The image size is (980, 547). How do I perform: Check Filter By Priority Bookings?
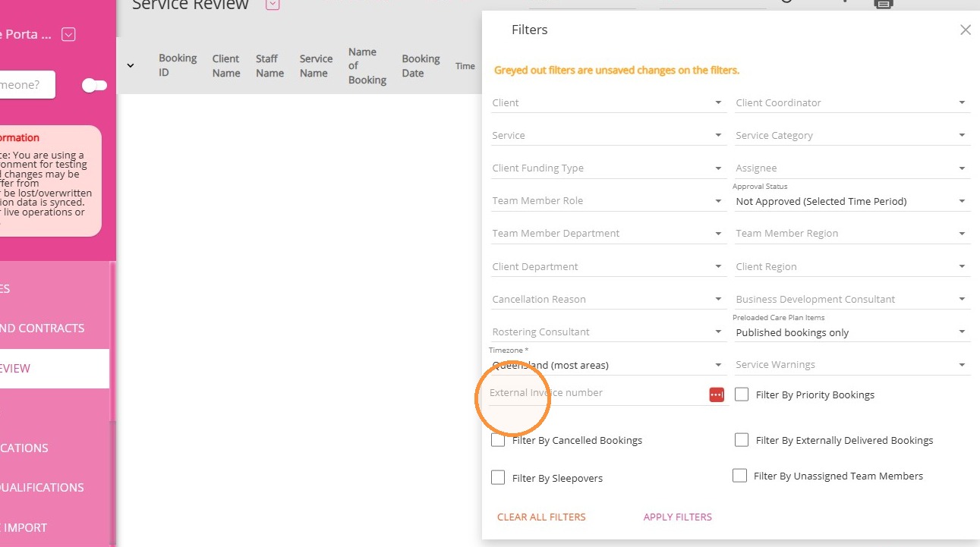click(x=742, y=395)
